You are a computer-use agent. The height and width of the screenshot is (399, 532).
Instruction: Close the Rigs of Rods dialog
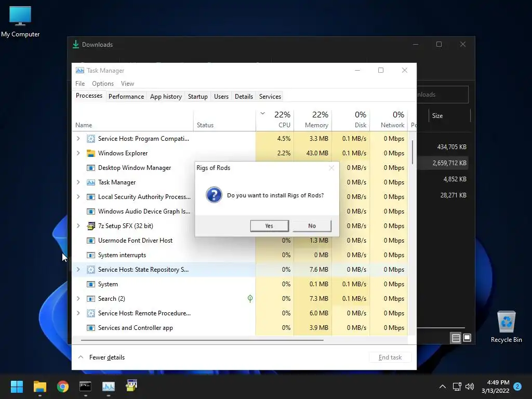click(x=331, y=168)
